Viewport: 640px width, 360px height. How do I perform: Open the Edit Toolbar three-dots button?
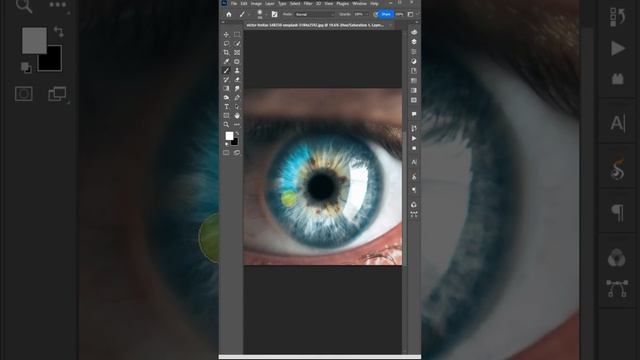point(237,124)
